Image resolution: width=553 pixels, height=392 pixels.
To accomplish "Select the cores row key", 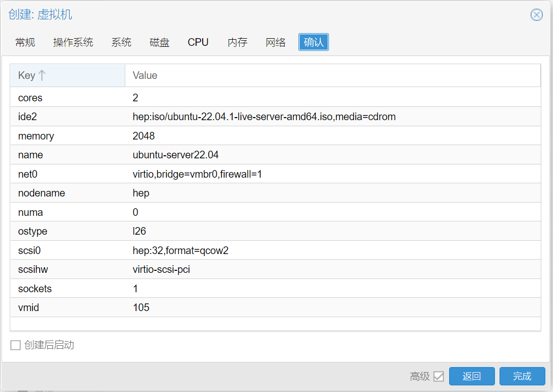I will 31,98.
